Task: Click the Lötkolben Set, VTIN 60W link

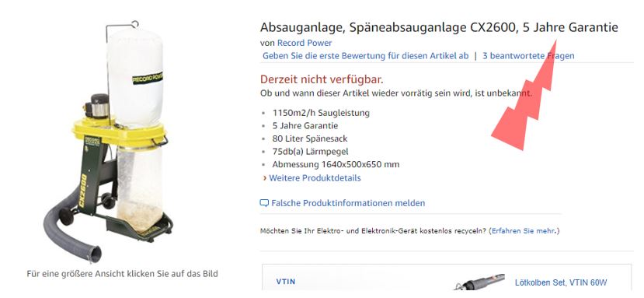Action: (561, 282)
